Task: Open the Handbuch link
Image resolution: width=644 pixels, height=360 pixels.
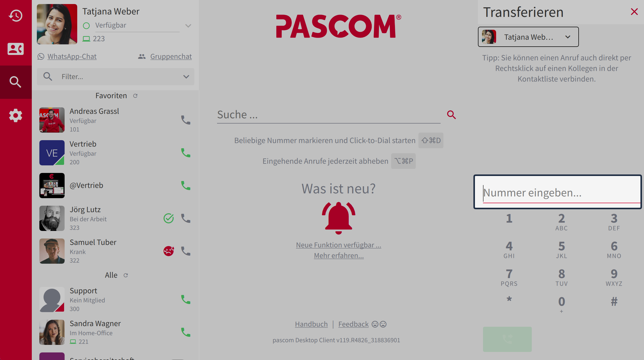Action: point(311,324)
